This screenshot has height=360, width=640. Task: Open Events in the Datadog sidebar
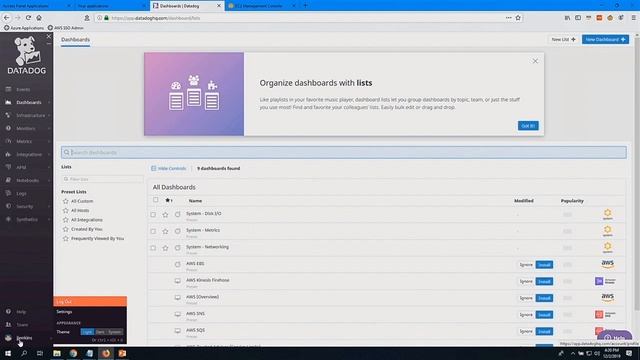[x=23, y=89]
